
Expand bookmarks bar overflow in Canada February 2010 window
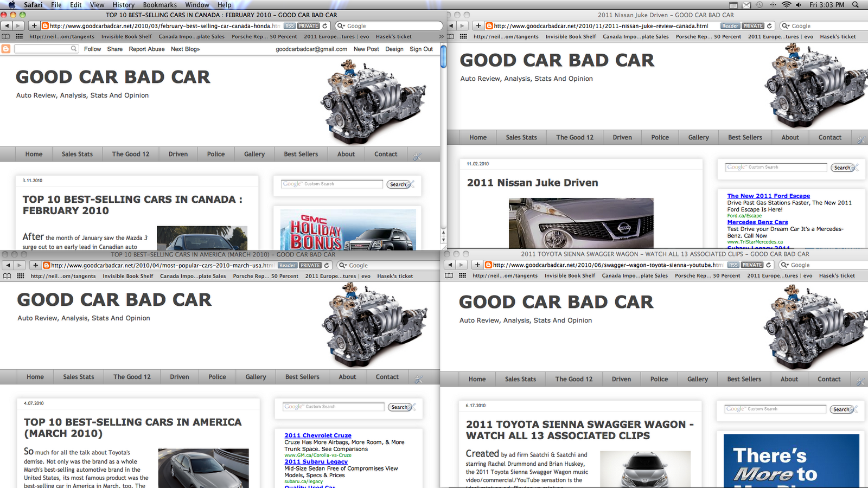click(x=441, y=36)
